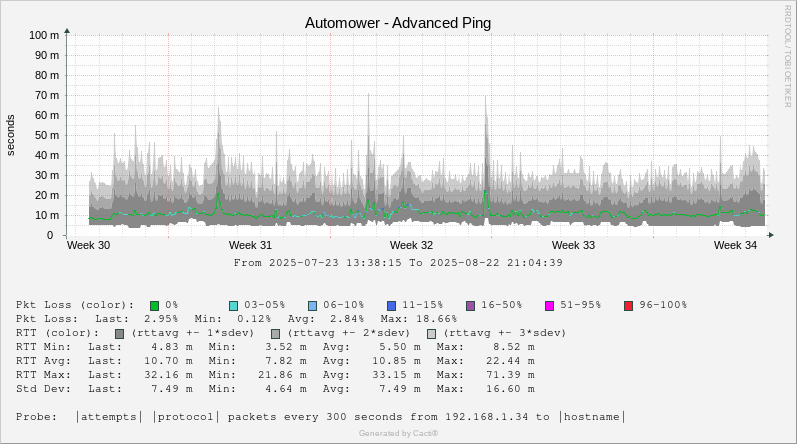Viewport: 797px width, 444px height.
Task: Click the Pkt Loss Last value 2.95%
Action: coord(161,319)
